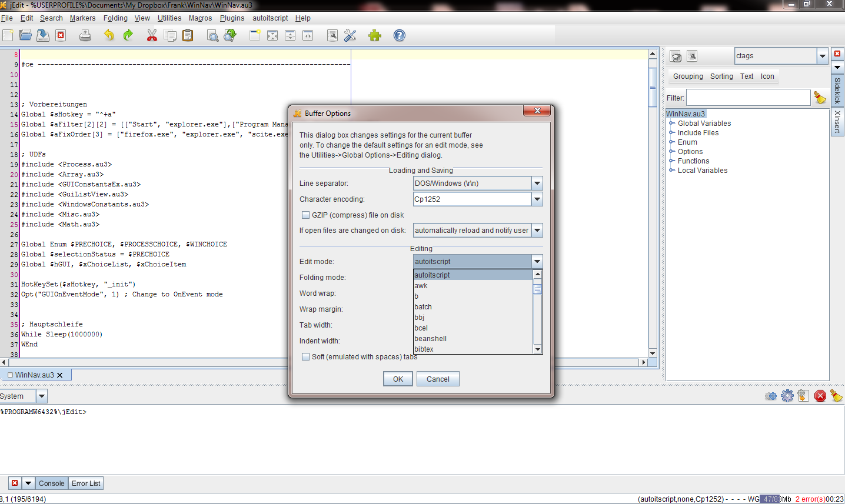Image resolution: width=845 pixels, height=504 pixels.
Task: Click the Open File folder icon
Action: click(x=25, y=35)
